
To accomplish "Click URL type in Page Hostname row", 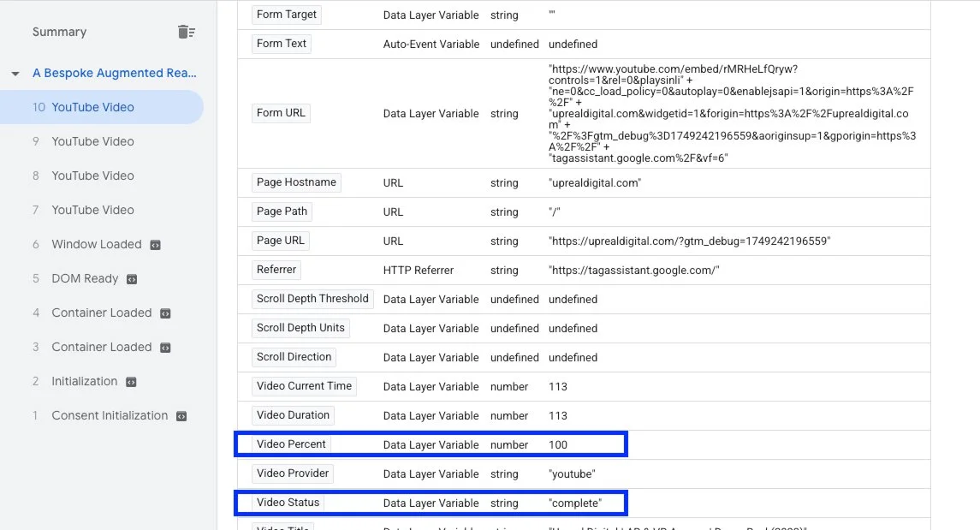I will [393, 183].
